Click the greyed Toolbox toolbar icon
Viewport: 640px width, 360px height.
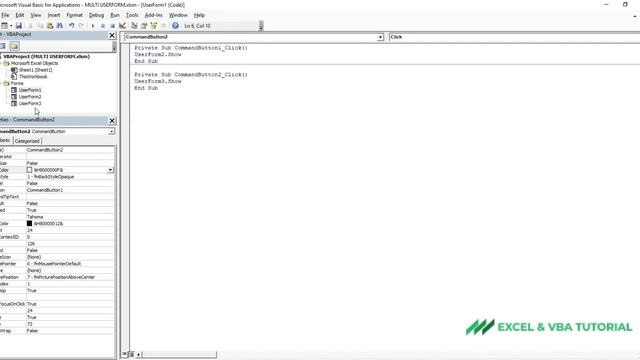coord(164,26)
